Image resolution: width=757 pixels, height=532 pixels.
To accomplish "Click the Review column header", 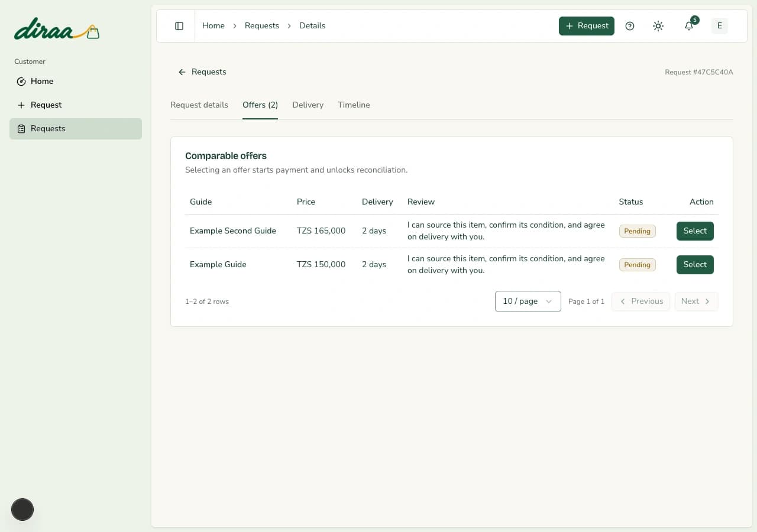I will coord(421,202).
